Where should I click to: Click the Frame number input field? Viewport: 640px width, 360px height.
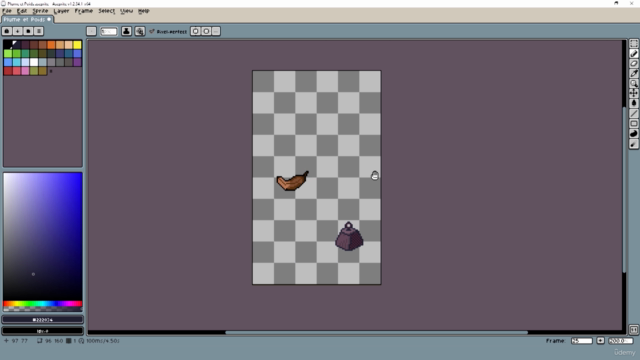(582, 341)
